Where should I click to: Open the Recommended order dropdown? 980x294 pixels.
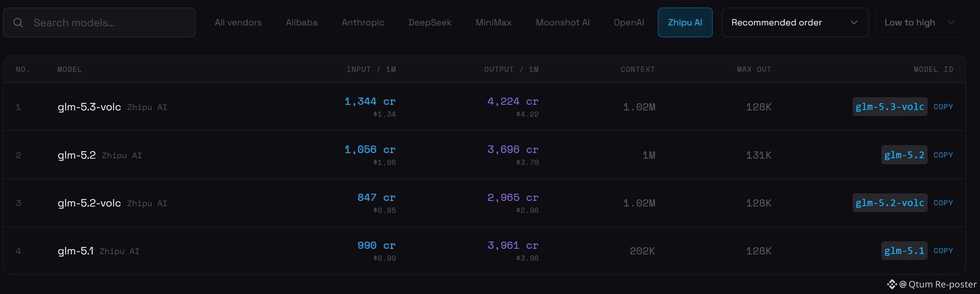[795, 22]
